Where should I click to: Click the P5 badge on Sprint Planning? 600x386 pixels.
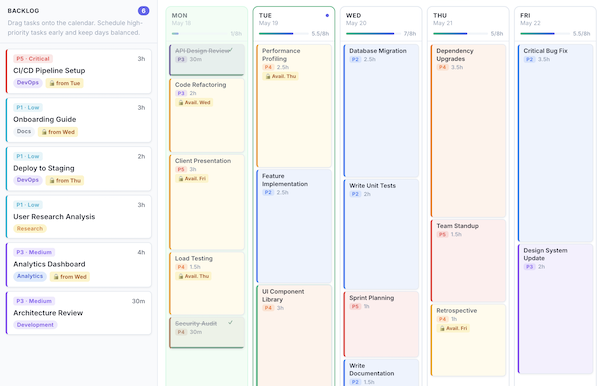pos(355,306)
